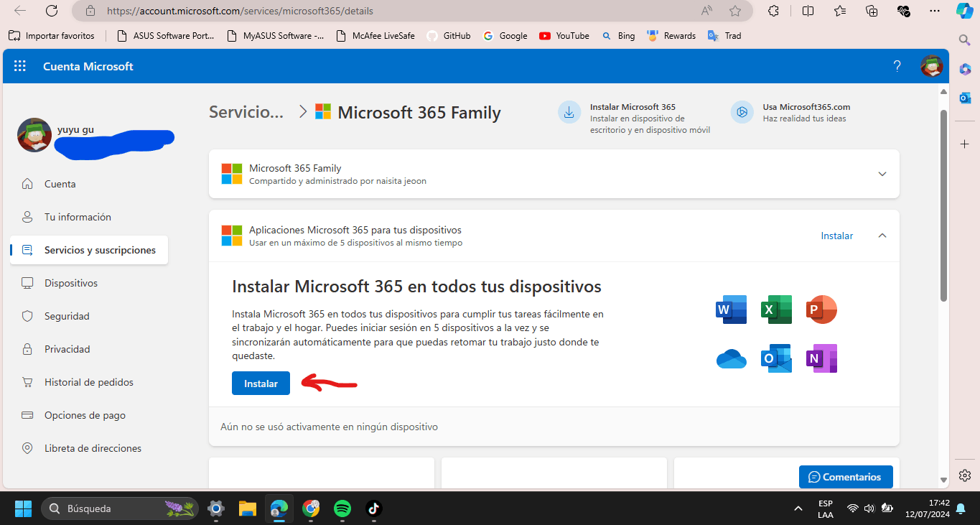980x525 pixels.
Task: Click Servicio... breadcrumb link
Action: click(246, 112)
